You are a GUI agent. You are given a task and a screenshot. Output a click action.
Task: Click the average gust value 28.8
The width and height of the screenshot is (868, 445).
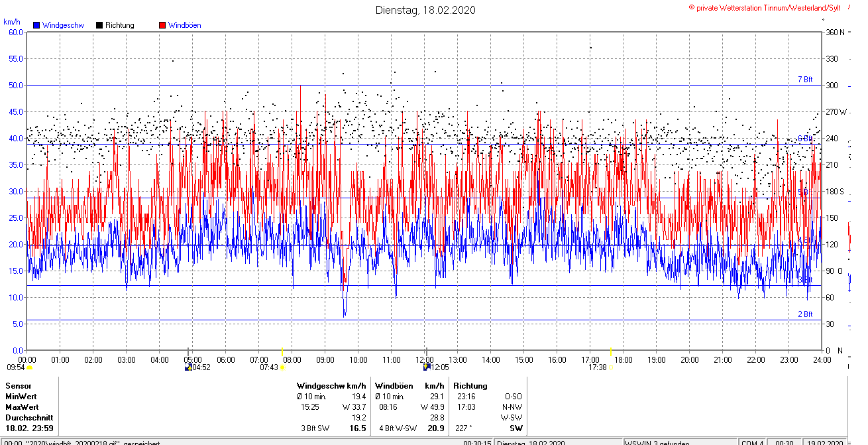coord(437,418)
